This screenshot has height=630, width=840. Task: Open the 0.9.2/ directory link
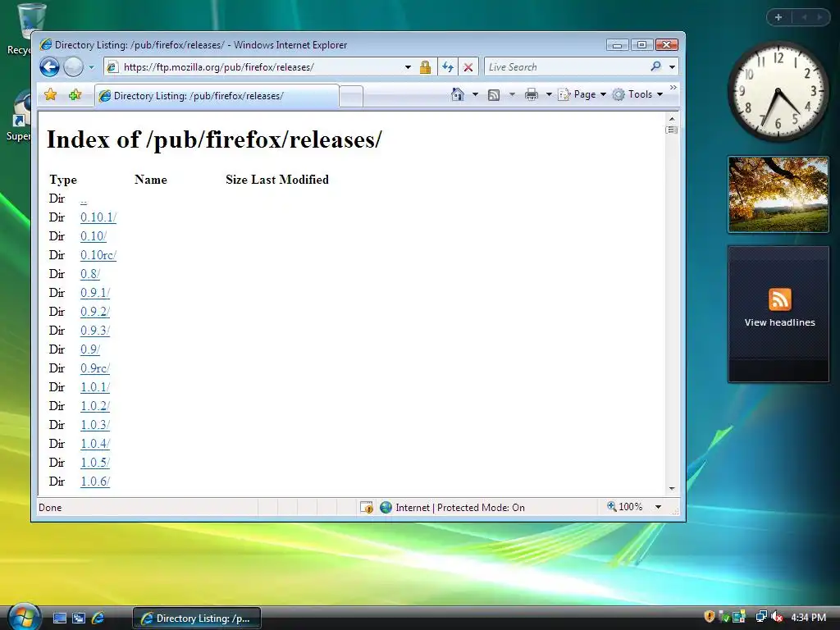click(x=95, y=312)
